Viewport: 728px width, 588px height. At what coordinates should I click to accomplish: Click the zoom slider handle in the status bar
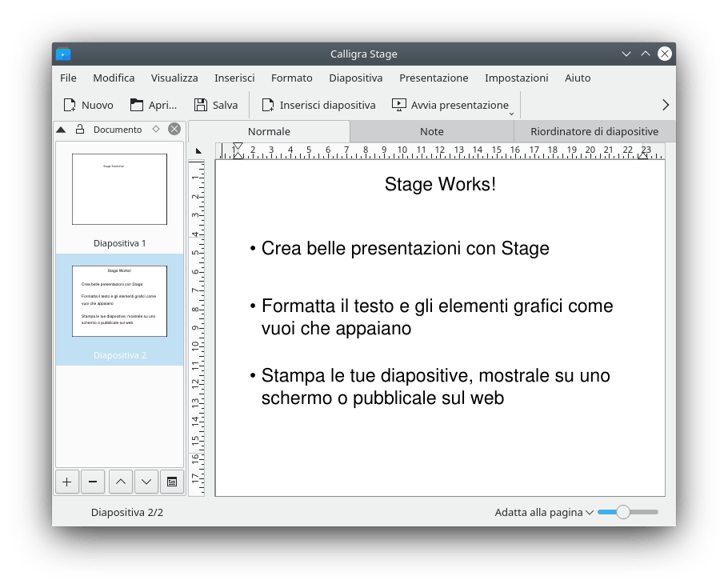pos(622,512)
